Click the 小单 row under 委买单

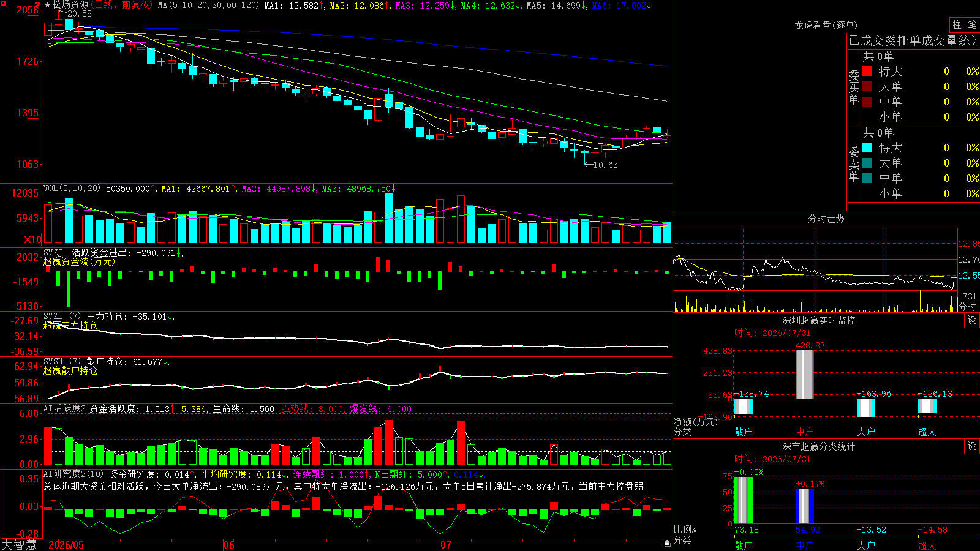pyautogui.click(x=920, y=117)
